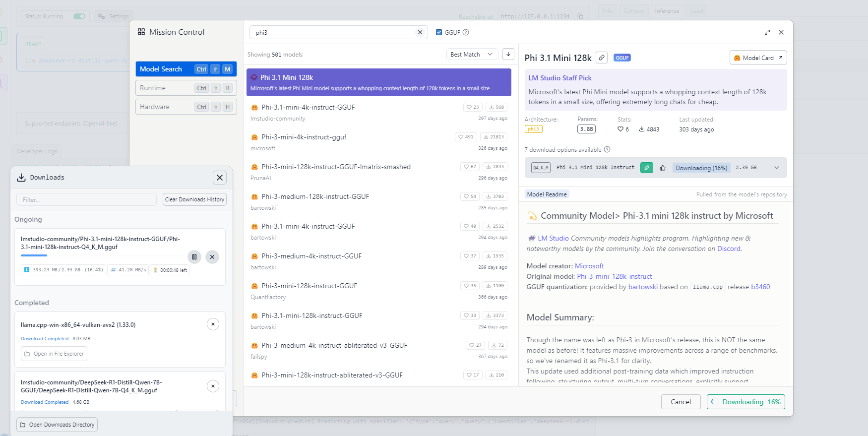Toggle server Status Running switch
The height and width of the screenshot is (436, 868).
pos(79,16)
